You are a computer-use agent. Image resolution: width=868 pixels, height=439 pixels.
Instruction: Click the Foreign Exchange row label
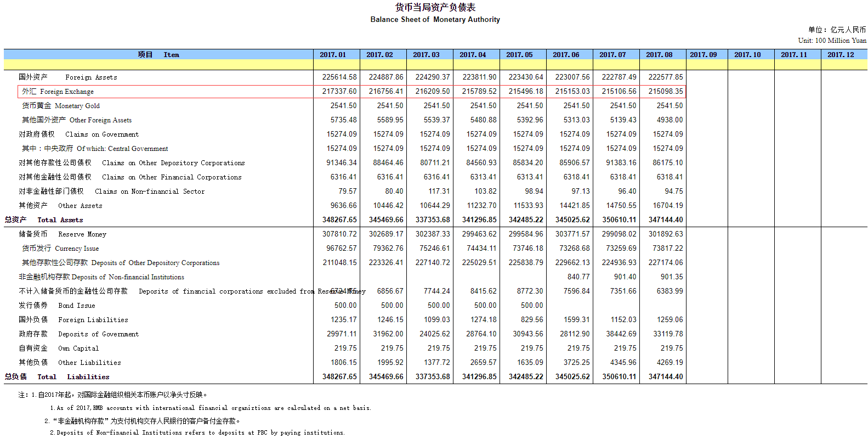click(58, 92)
